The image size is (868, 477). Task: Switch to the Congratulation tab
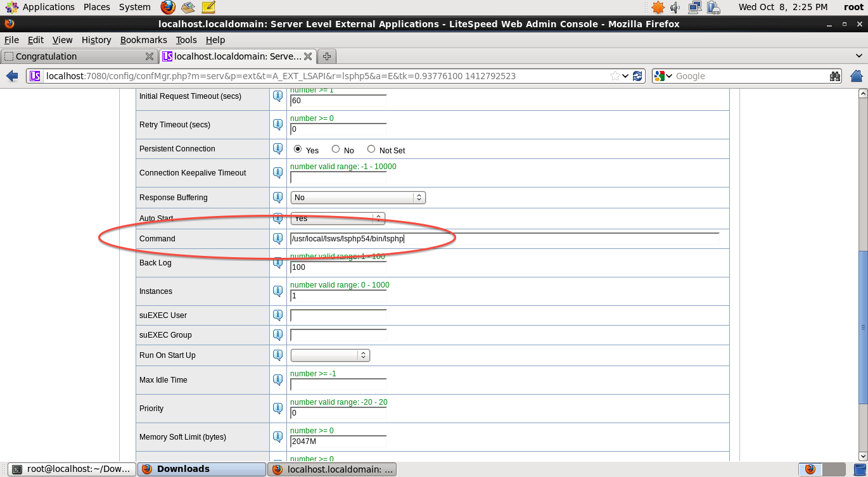pos(79,56)
